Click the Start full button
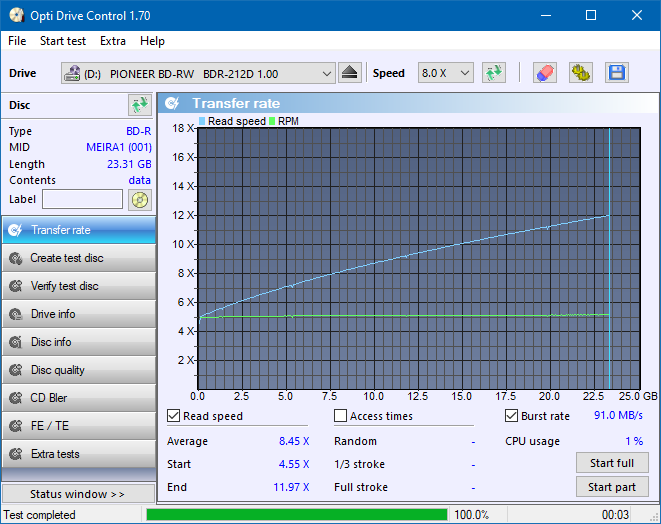The image size is (661, 524). 611,463
